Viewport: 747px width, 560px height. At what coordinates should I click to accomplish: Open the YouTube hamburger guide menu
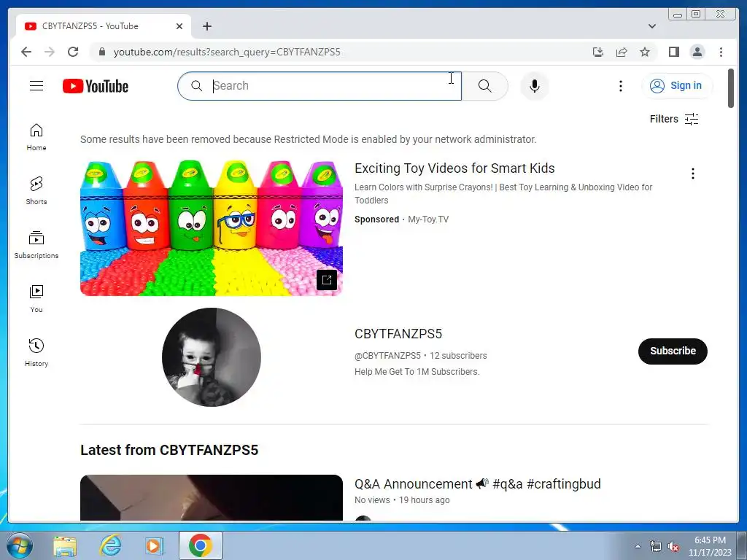[36, 86]
